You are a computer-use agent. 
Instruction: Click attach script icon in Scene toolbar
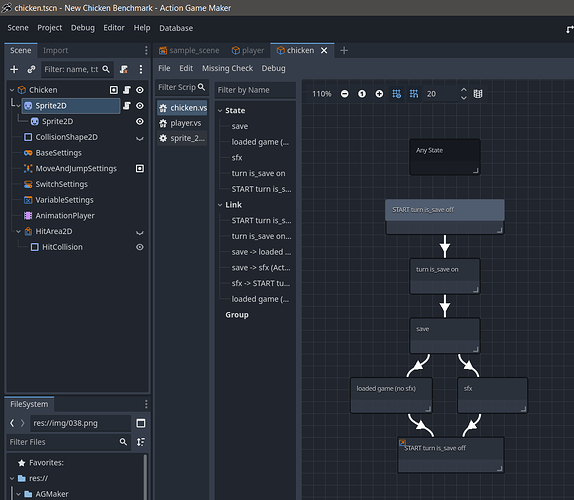point(124,69)
